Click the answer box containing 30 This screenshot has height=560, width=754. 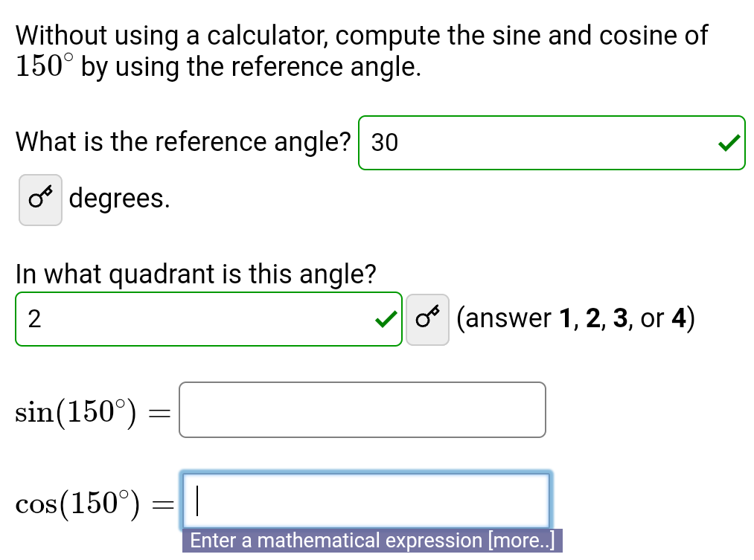551,143
